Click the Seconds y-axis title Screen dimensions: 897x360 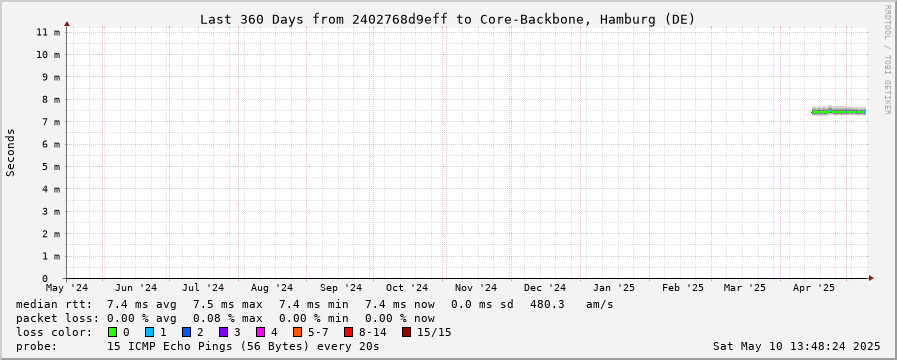10,152
